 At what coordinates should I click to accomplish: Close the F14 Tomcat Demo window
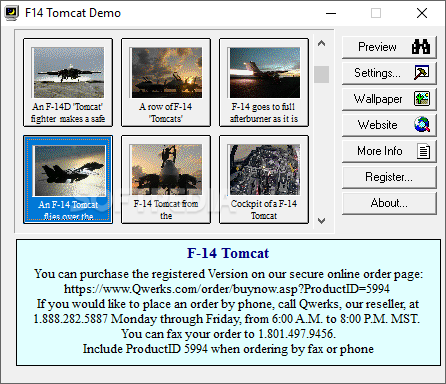tap(422, 13)
